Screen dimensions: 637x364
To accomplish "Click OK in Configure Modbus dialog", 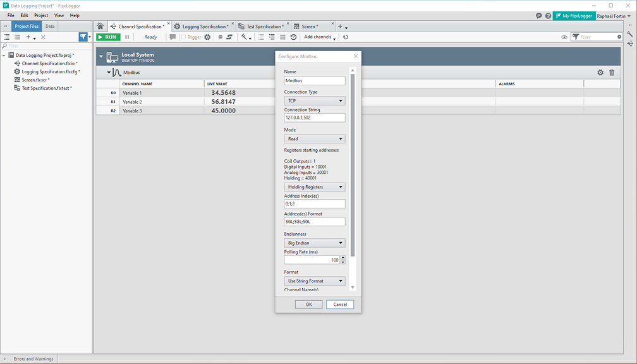I will (x=309, y=305).
